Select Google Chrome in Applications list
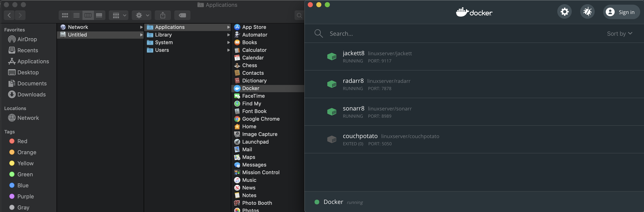Image resolution: width=644 pixels, height=212 pixels. pos(268,119)
